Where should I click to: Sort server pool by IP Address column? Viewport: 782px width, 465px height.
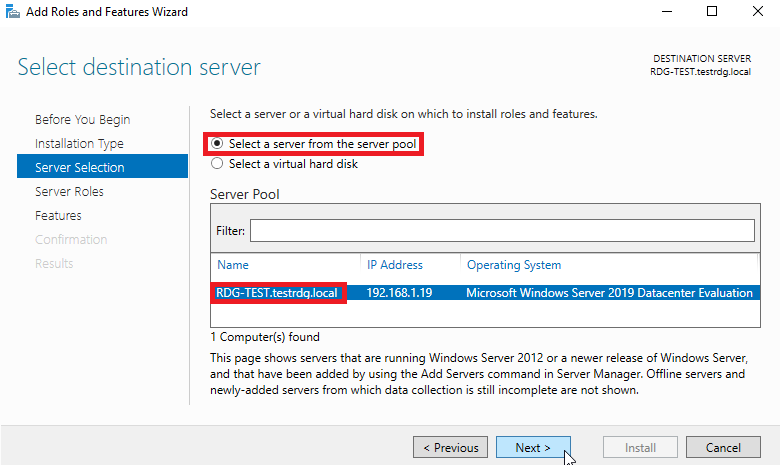point(394,265)
